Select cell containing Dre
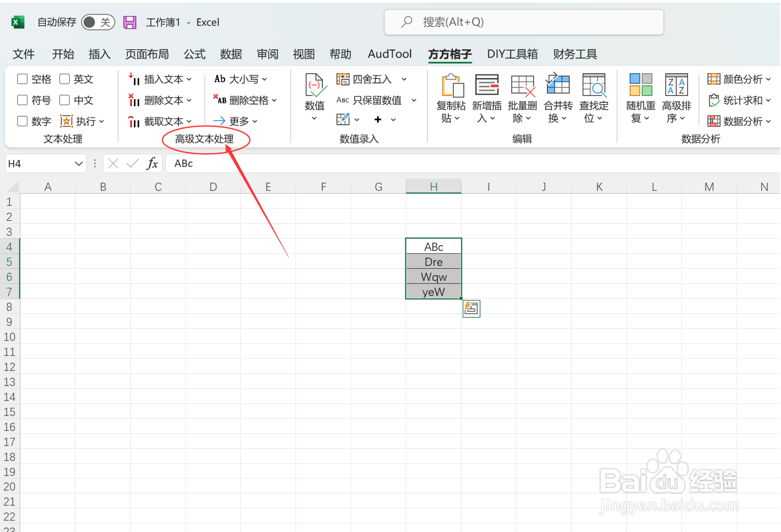This screenshot has height=532, width=781. (x=433, y=261)
